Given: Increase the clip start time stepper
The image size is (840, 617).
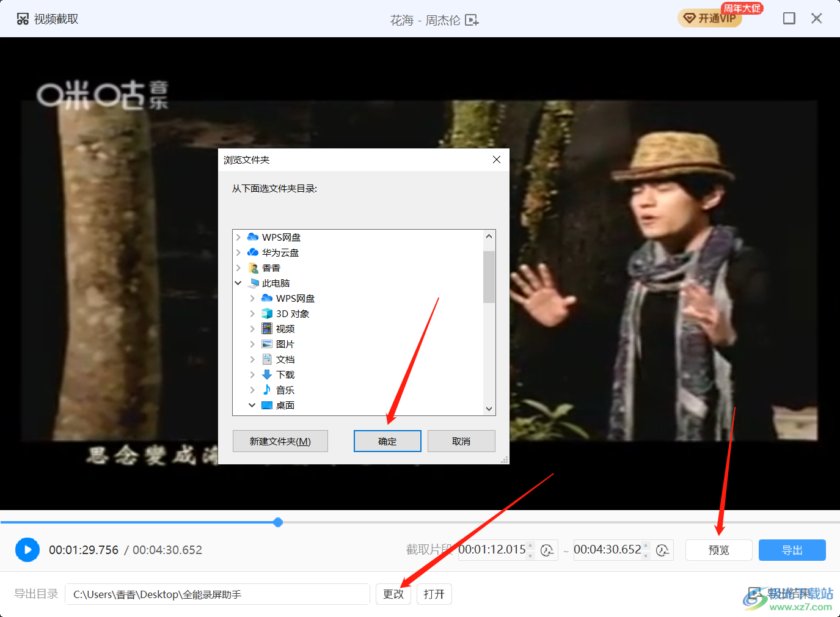Looking at the screenshot, I should pos(530,546).
